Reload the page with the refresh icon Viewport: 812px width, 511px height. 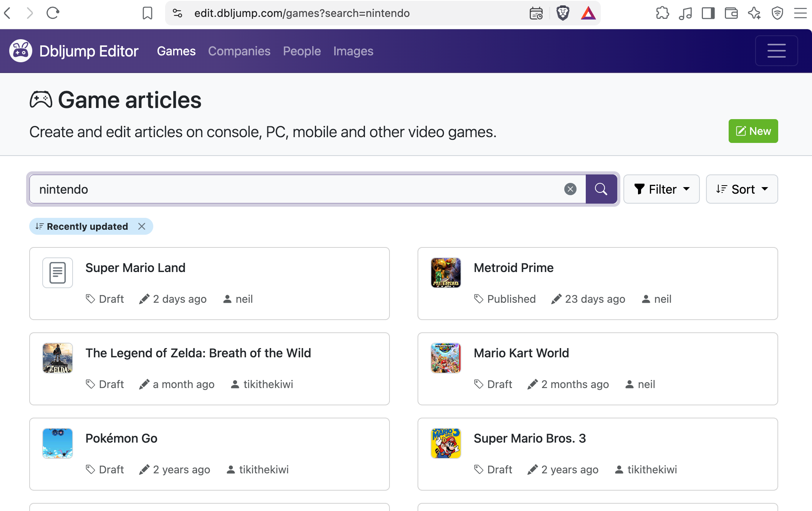click(53, 13)
